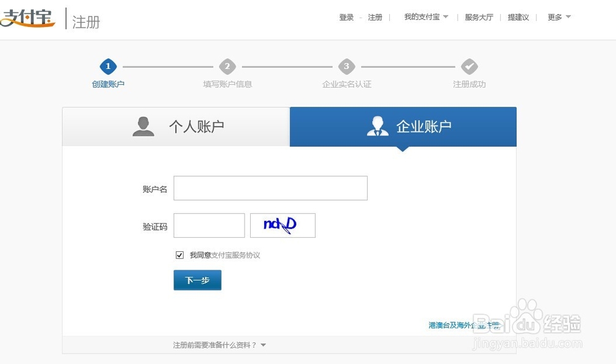Focus the 账户名 input field
Screen dimensions: 616x364
coord(270,188)
